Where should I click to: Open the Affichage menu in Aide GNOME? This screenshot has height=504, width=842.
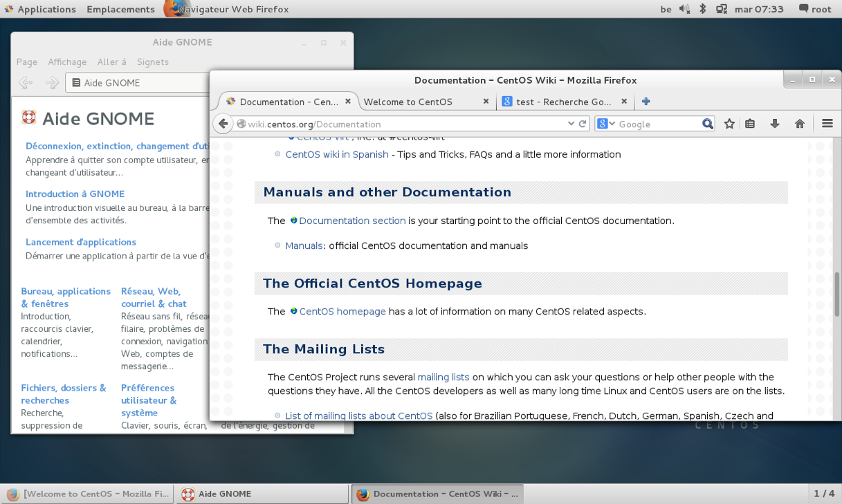(67, 62)
